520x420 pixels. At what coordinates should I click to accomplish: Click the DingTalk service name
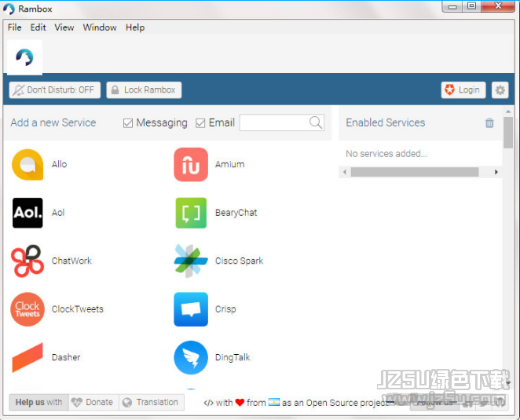click(233, 358)
